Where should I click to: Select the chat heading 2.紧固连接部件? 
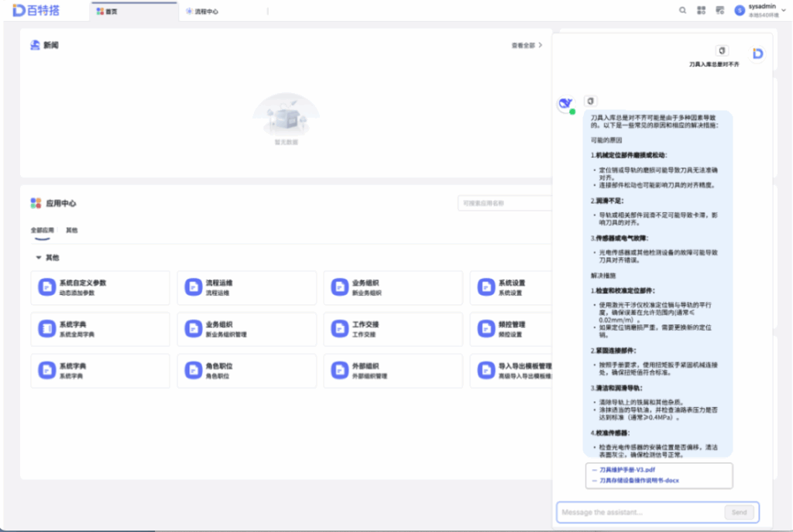613,351
